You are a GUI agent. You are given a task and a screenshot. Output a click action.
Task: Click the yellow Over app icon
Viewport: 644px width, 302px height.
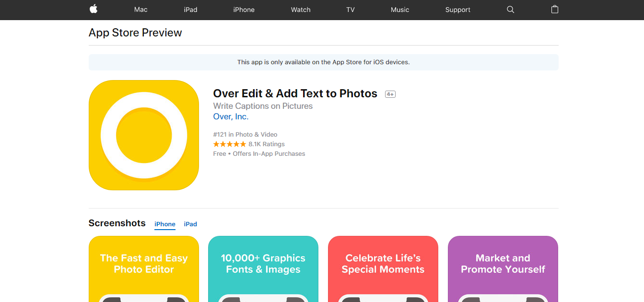coord(144,135)
